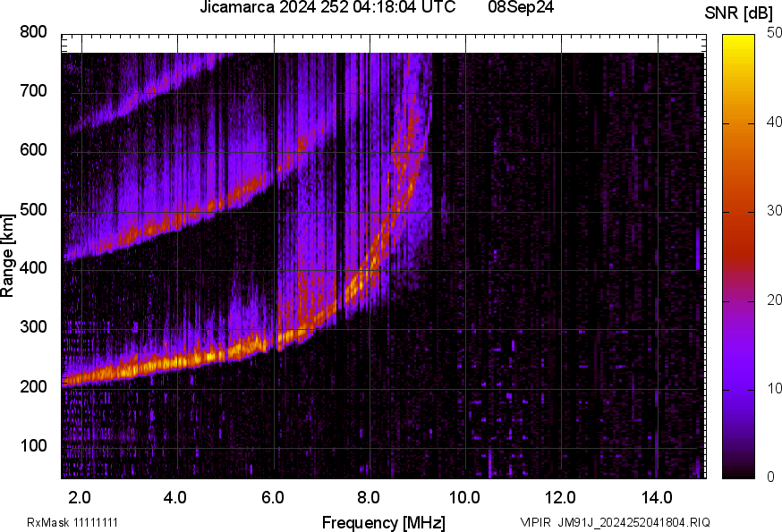
Task: Click the colorbar tick label '50'
Action: tap(774, 33)
